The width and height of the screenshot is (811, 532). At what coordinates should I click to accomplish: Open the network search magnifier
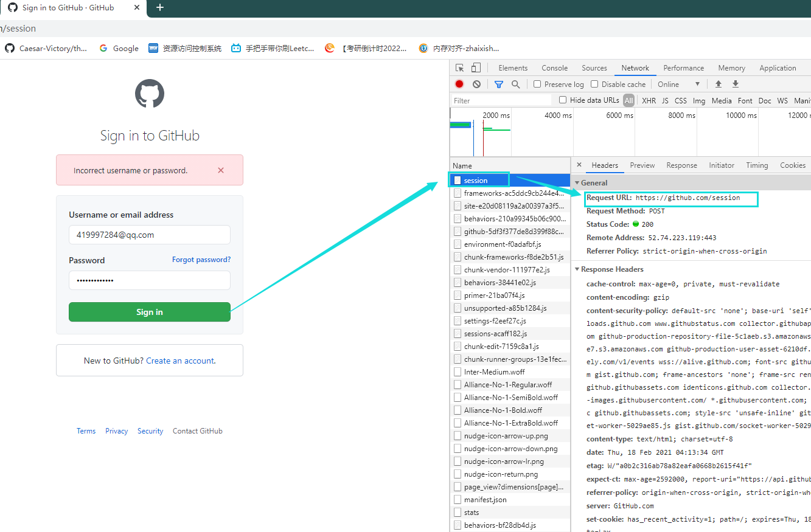pyautogui.click(x=516, y=85)
